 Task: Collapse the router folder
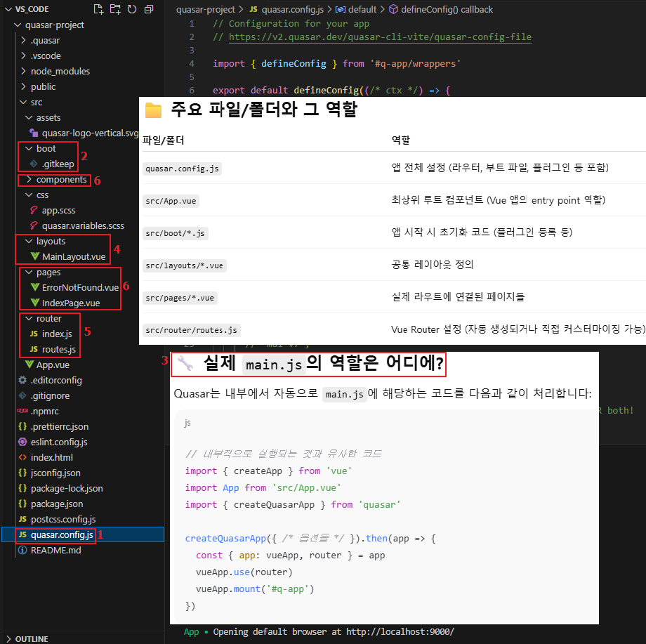tap(29, 319)
